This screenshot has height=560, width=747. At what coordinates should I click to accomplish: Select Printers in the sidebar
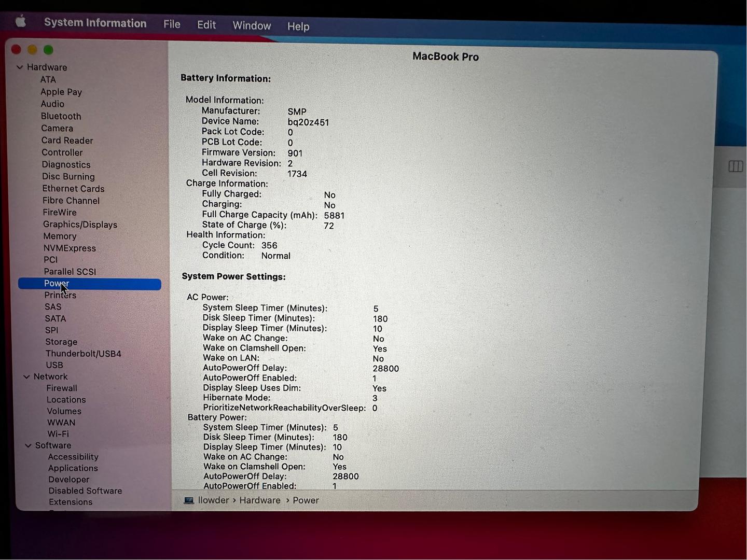click(60, 295)
